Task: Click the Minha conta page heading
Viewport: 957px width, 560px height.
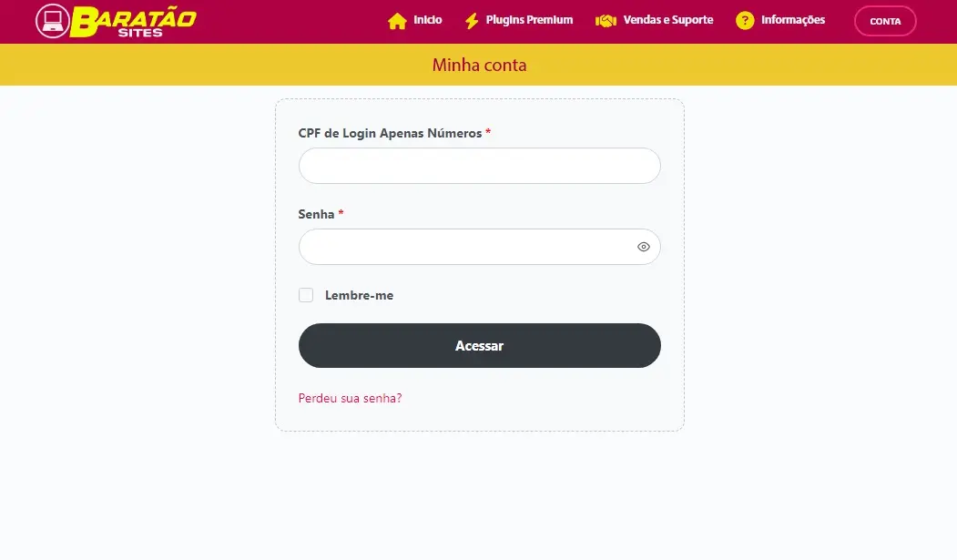Action: 479,66
